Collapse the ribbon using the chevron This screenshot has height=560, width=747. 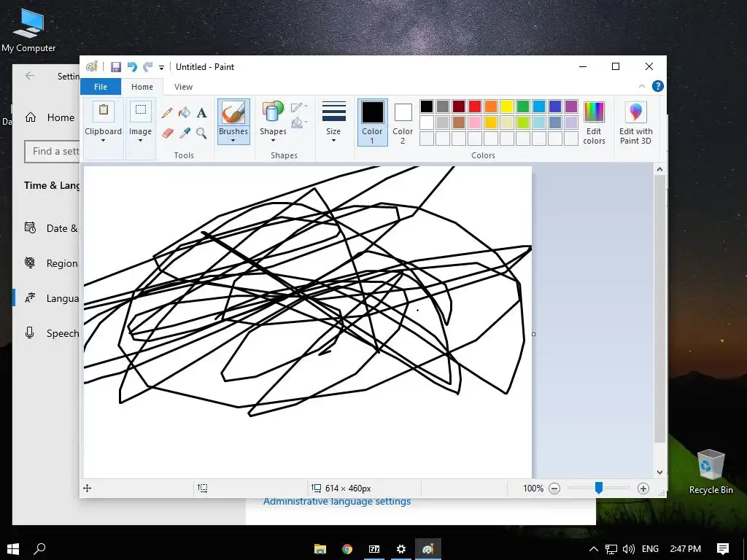[x=642, y=86]
